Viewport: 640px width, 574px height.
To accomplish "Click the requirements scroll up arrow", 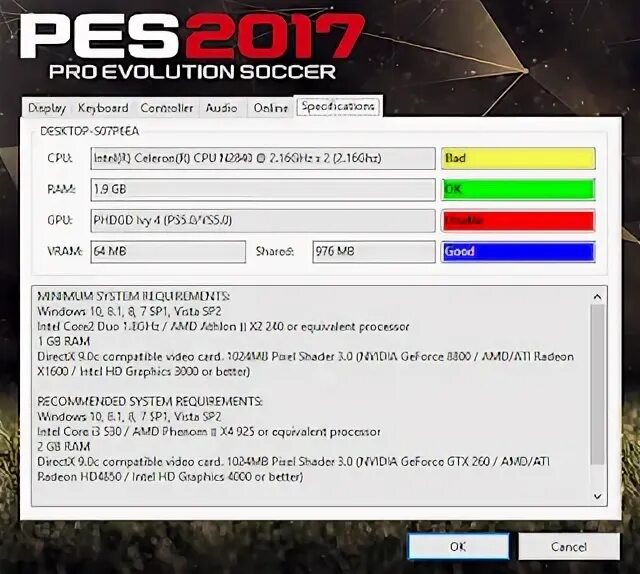I will pos(598,297).
